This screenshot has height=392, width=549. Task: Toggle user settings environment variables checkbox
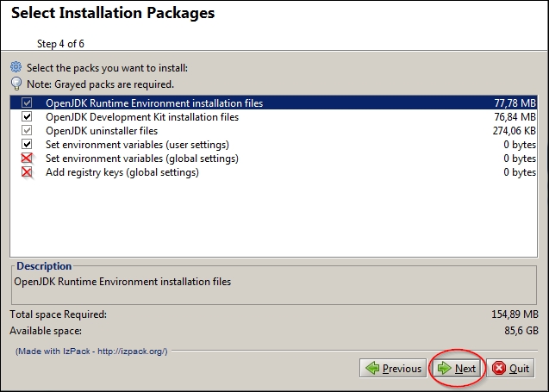(x=27, y=145)
